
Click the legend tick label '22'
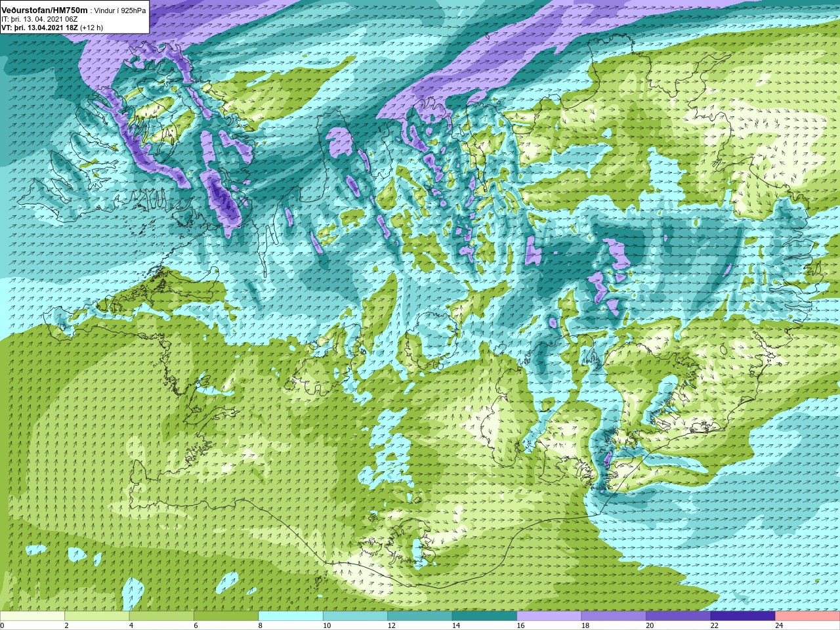pos(715,625)
